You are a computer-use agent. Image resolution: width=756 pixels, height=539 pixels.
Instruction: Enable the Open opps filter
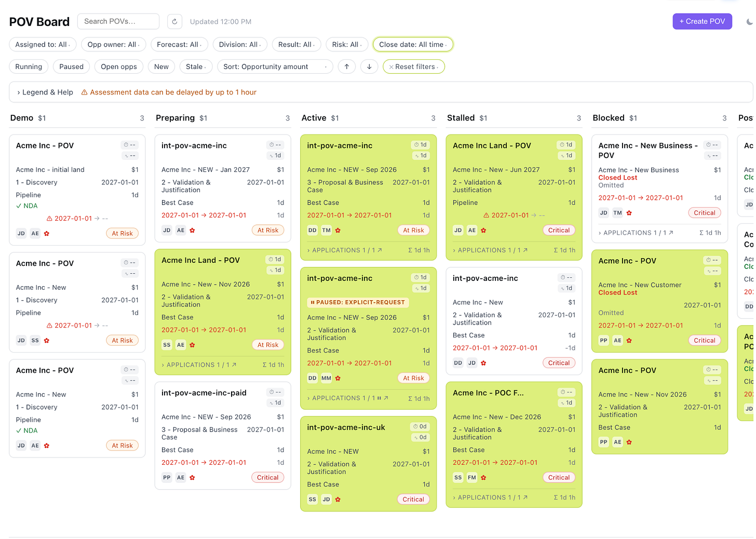coord(119,66)
